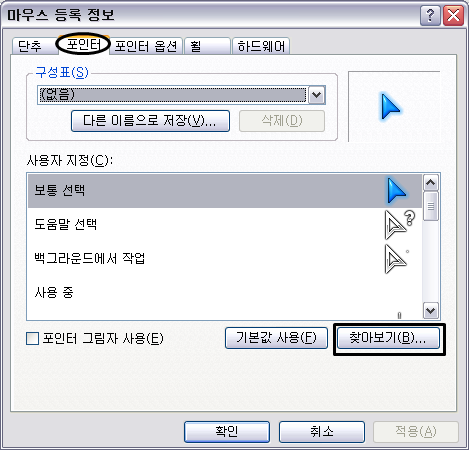Cancel the dialog with 취소
This screenshot has width=469, height=450.
click(322, 432)
